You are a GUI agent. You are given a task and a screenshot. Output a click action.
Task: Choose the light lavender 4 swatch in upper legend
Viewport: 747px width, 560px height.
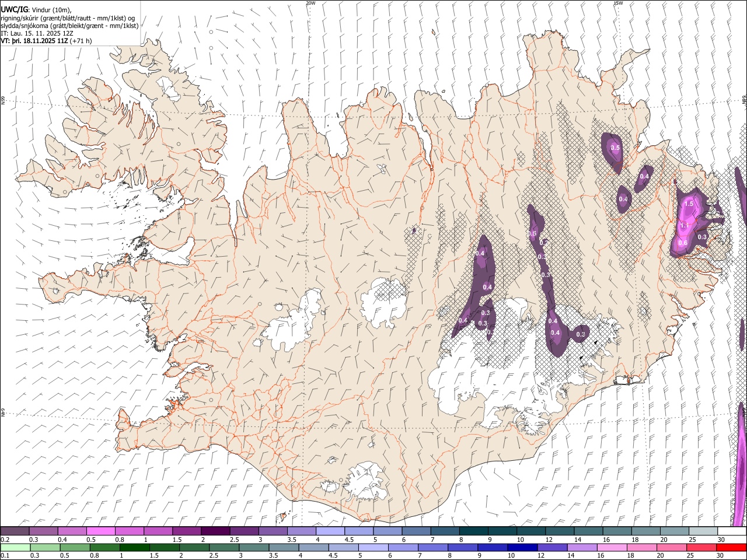pyautogui.click(x=330, y=531)
